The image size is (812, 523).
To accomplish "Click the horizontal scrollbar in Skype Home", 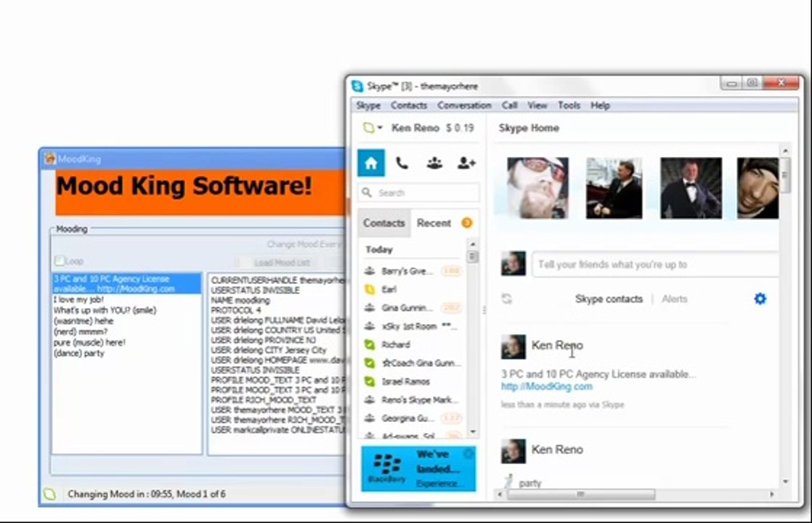I will point(580,495).
